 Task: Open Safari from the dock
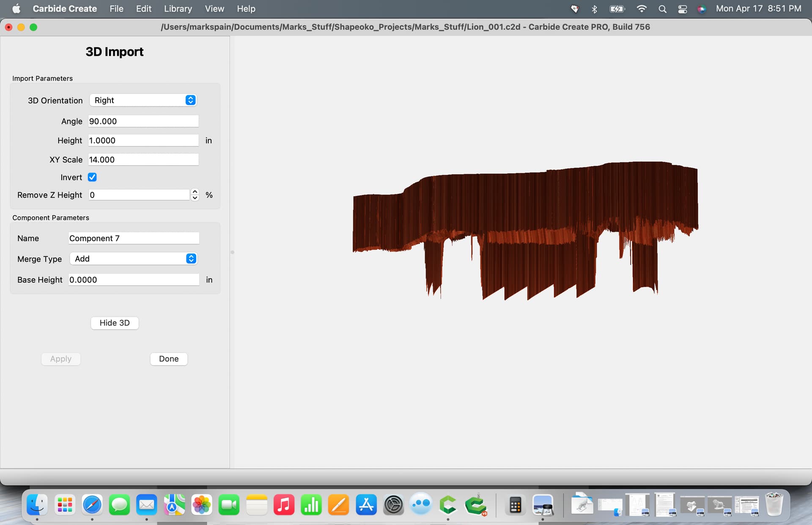[92, 505]
